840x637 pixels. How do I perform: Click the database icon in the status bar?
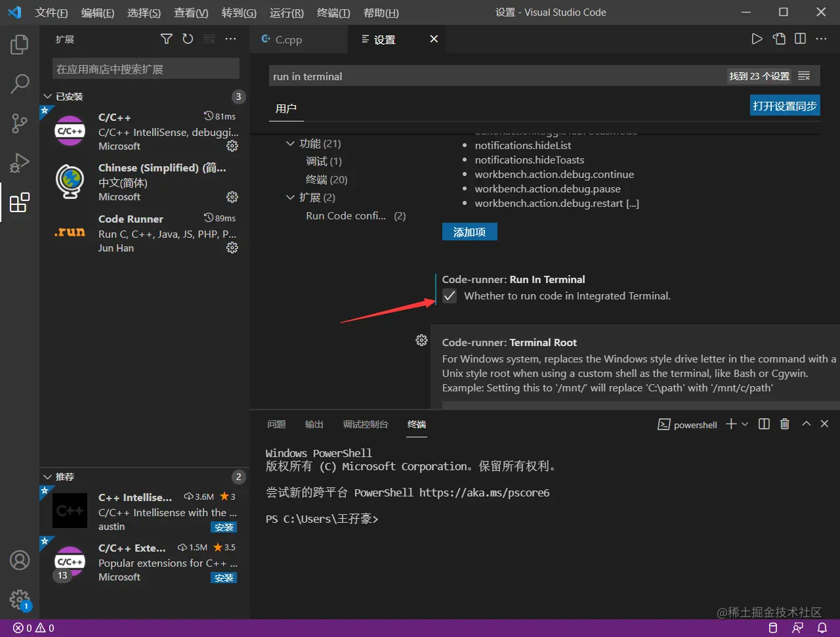click(x=773, y=628)
